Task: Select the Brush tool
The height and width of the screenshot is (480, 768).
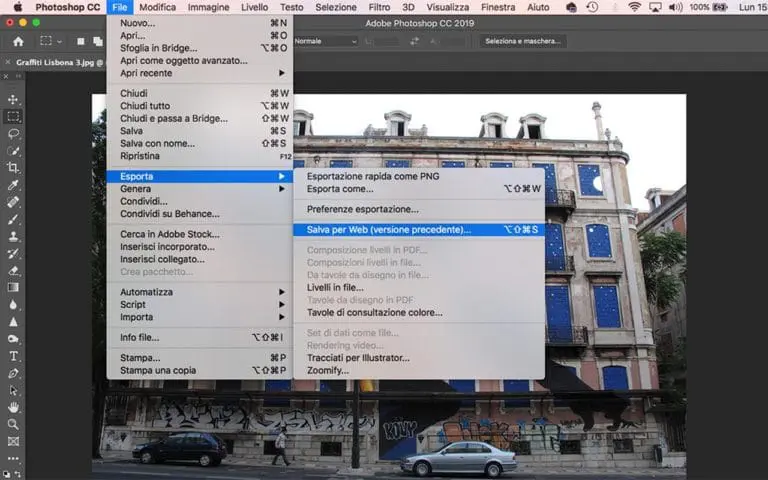Action: coord(13,219)
